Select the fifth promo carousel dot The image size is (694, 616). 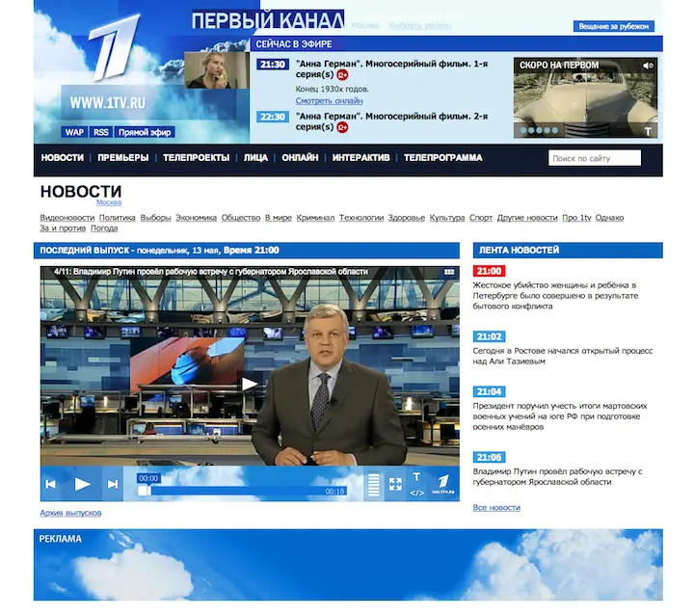[554, 130]
